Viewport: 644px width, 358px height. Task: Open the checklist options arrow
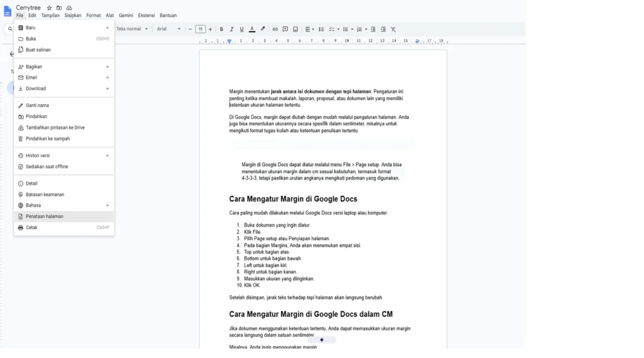(339, 29)
